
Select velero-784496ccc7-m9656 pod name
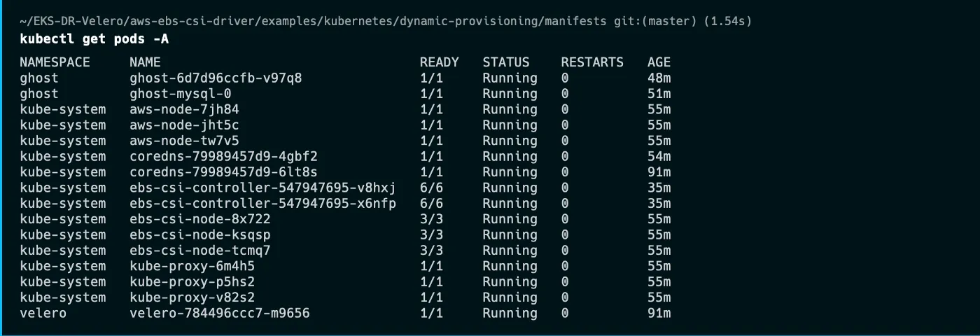219,313
